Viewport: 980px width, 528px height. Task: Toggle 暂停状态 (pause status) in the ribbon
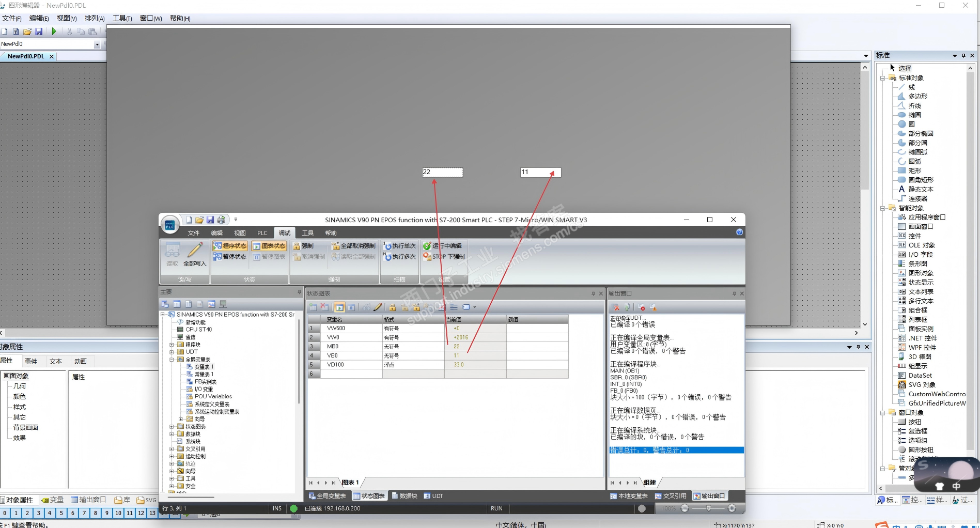(x=230, y=257)
